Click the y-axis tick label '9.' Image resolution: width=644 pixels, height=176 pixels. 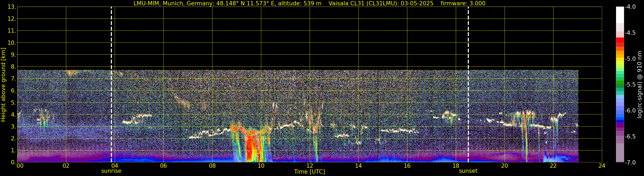pyautogui.click(x=13, y=55)
